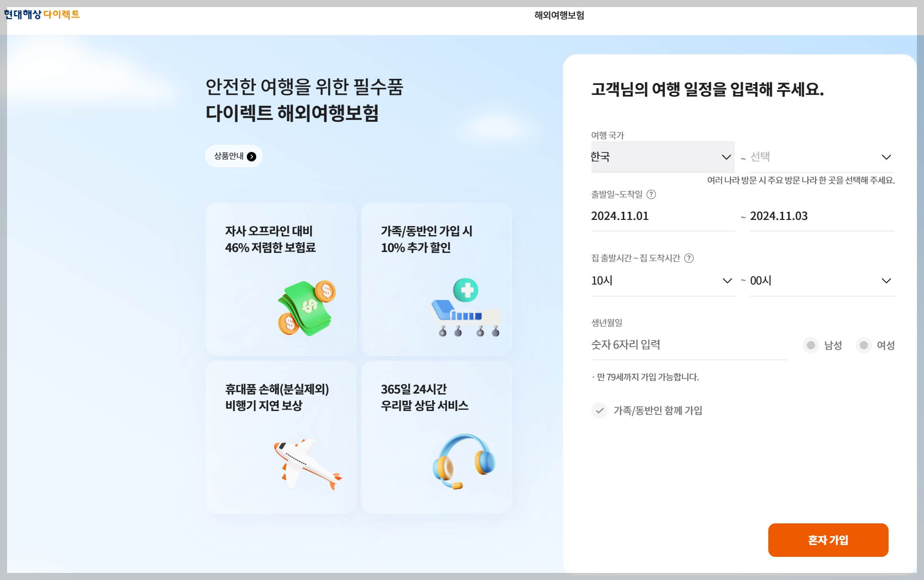Click the 혼자 가입 button
This screenshot has height=580, width=924.
828,540
